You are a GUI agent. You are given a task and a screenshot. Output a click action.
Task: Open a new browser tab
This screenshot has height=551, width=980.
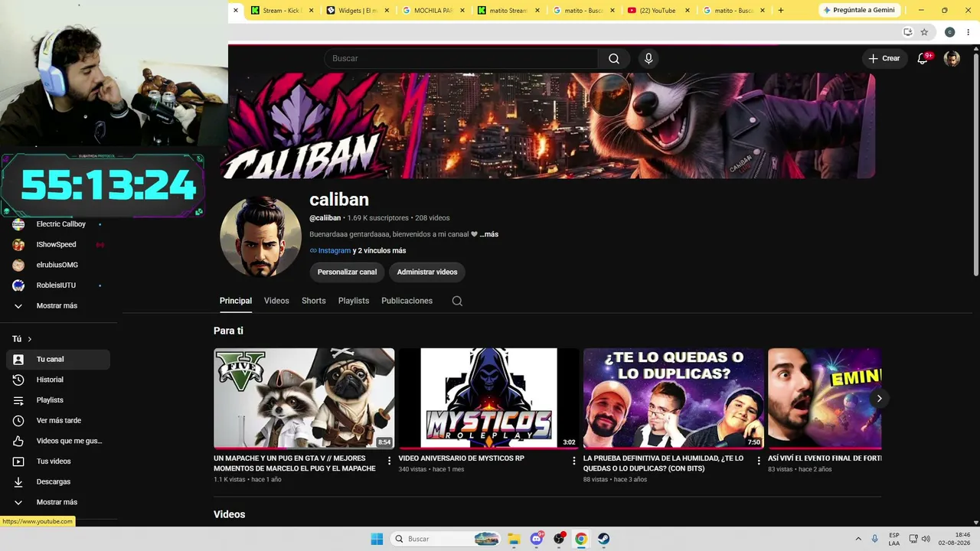(781, 11)
